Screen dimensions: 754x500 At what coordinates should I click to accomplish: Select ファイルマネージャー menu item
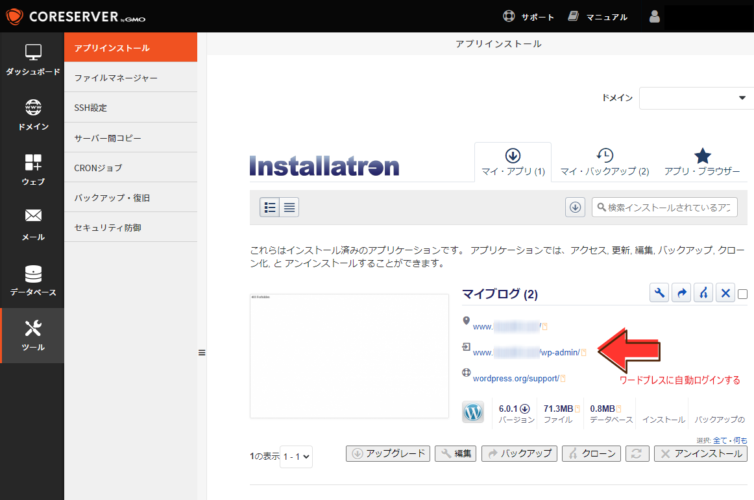point(130,77)
